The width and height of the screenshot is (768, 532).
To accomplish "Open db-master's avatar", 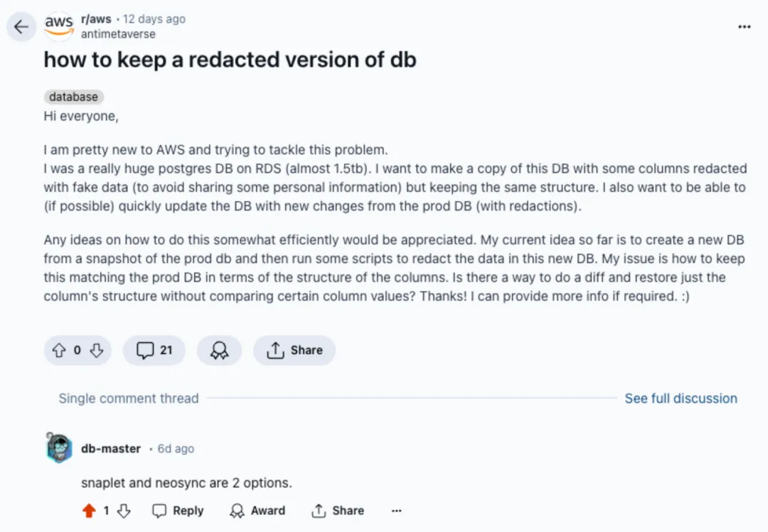I will [59, 448].
